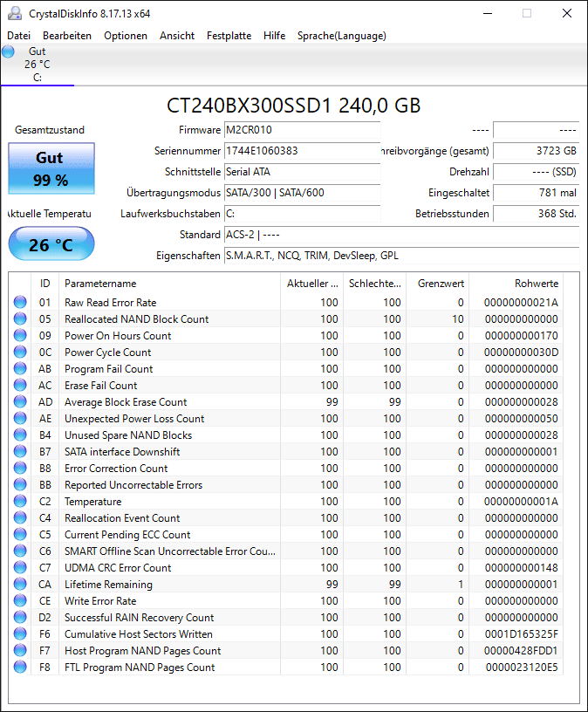Image resolution: width=588 pixels, height=712 pixels.
Task: Click status icon for Power On Hours Count
Action: tap(20, 335)
